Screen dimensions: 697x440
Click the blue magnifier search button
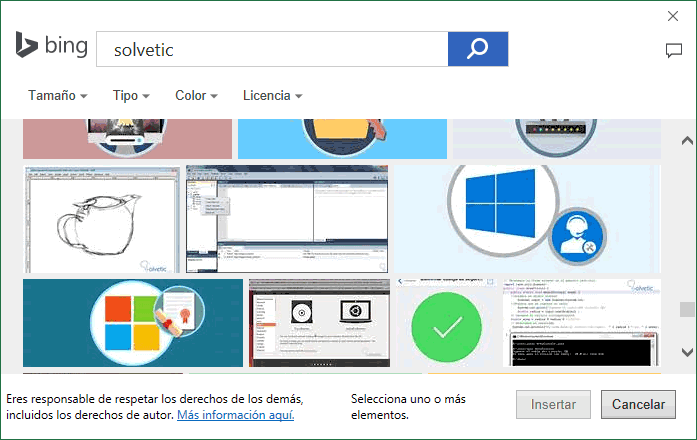tap(478, 49)
